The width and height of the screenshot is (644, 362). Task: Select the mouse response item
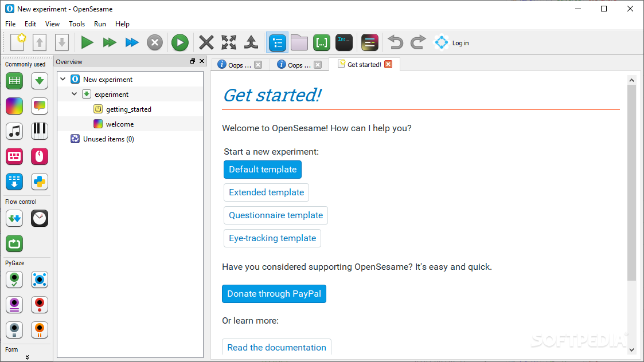pyautogui.click(x=40, y=156)
